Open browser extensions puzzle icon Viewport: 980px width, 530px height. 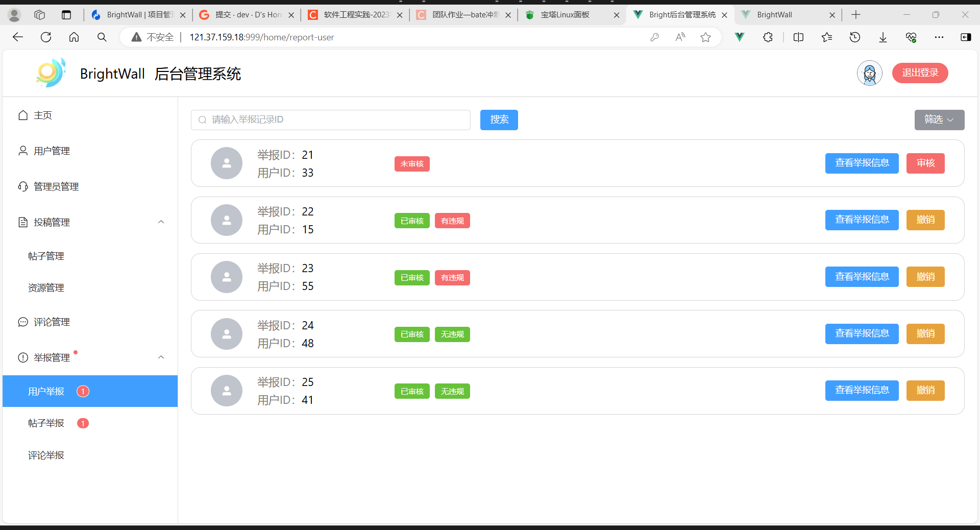point(768,37)
